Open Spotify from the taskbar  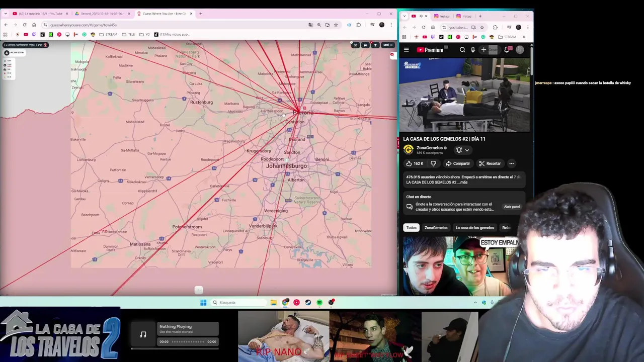click(x=319, y=303)
